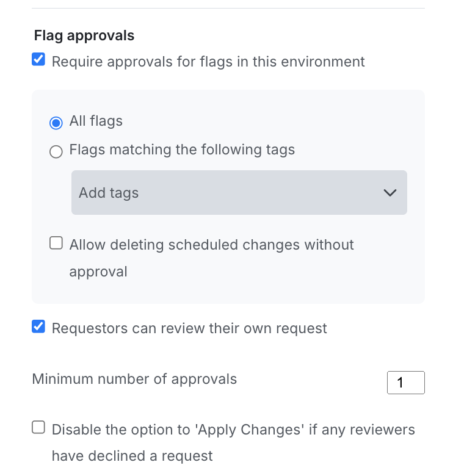Image resolution: width=453 pixels, height=476 pixels.
Task: Click the horizontal divider above Flag approvals
Action: (x=228, y=8)
